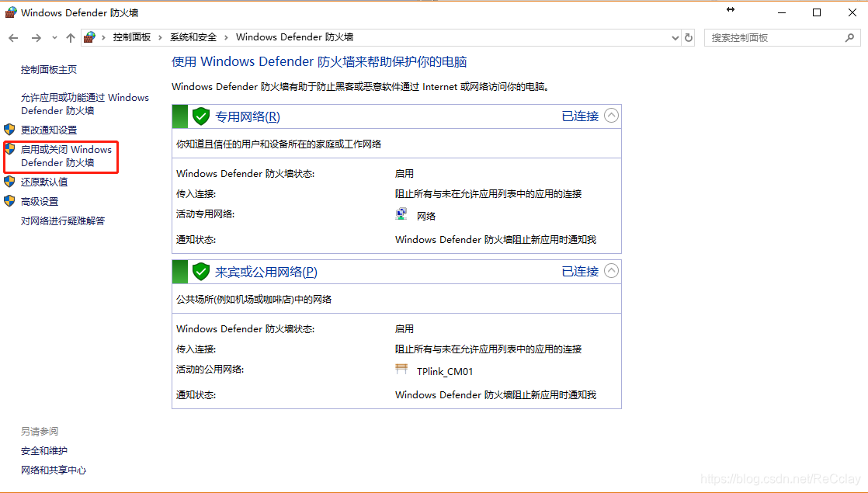Open 安全和维护 link

(x=44, y=451)
